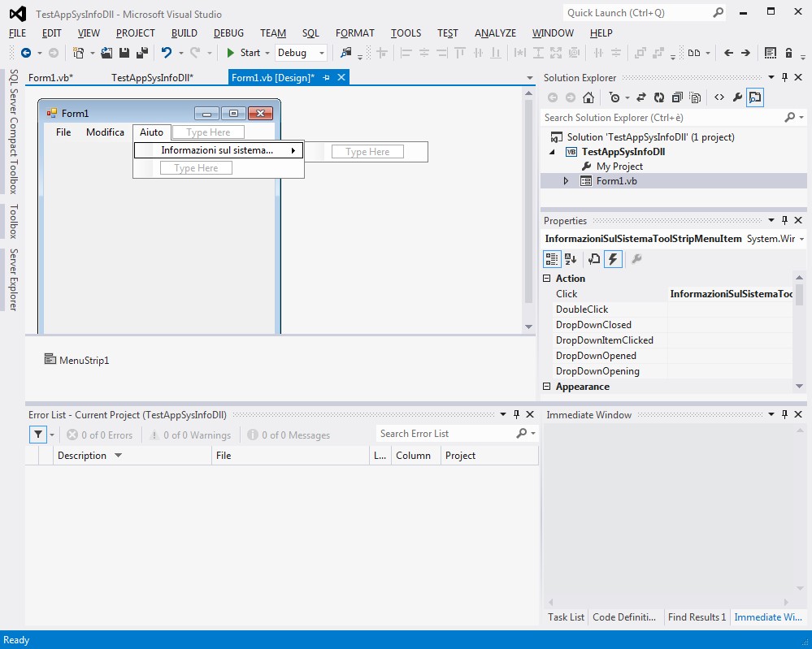Open the Description column sort dropdown
This screenshot has height=649, width=812.
[x=118, y=456]
